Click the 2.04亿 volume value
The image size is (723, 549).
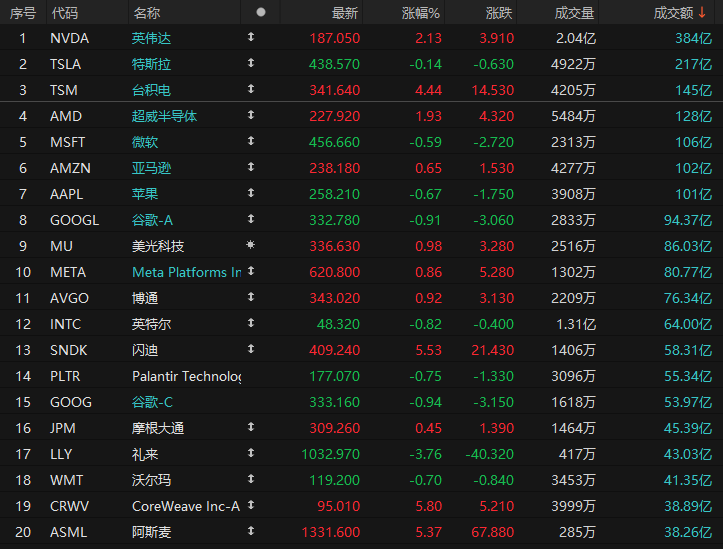[576, 38]
